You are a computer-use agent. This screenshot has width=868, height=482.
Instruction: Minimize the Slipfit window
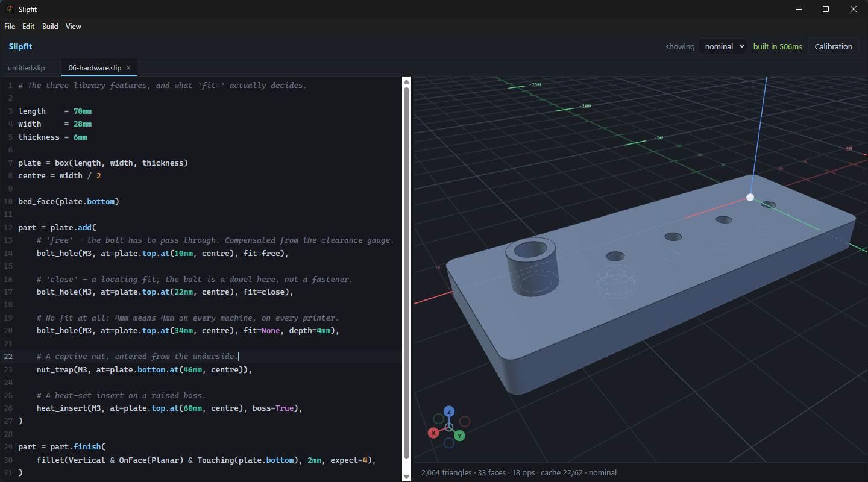click(798, 9)
